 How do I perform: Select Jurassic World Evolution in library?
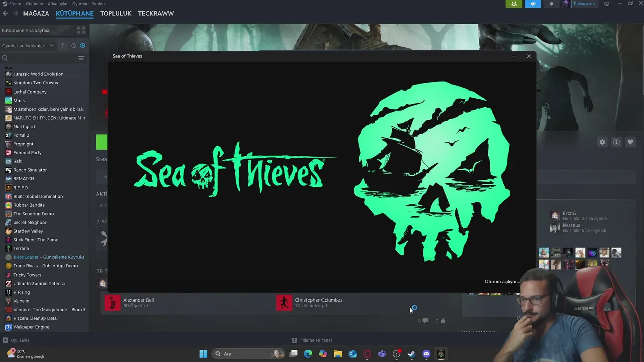(x=44, y=74)
